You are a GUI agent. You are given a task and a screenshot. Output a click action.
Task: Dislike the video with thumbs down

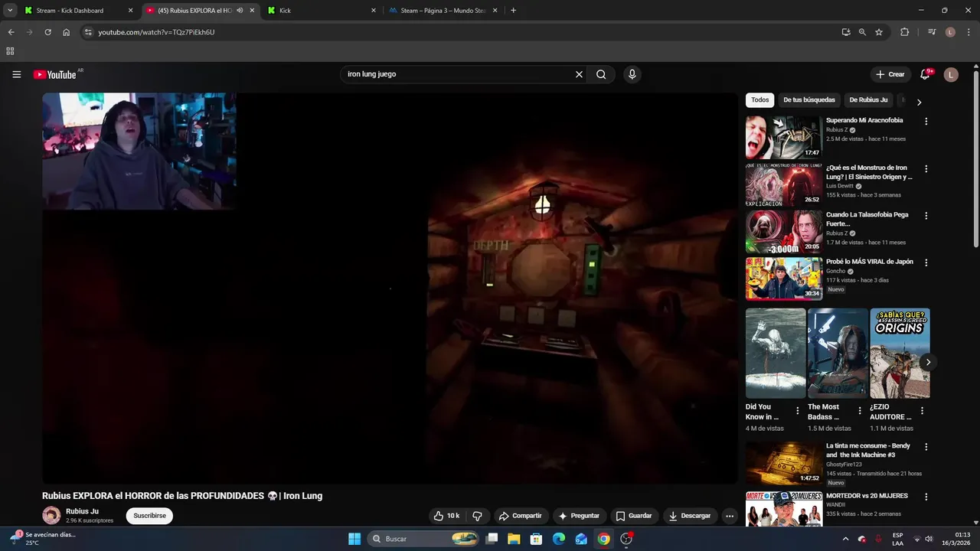[x=477, y=516]
